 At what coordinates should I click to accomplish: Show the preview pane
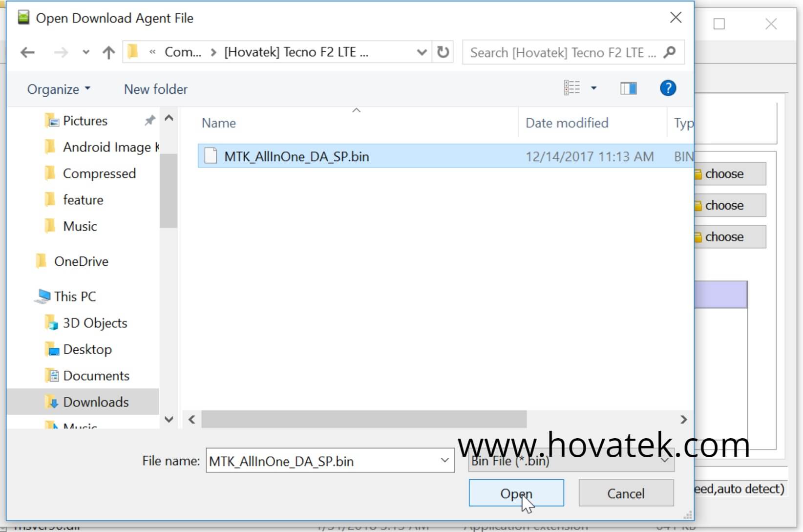point(628,88)
